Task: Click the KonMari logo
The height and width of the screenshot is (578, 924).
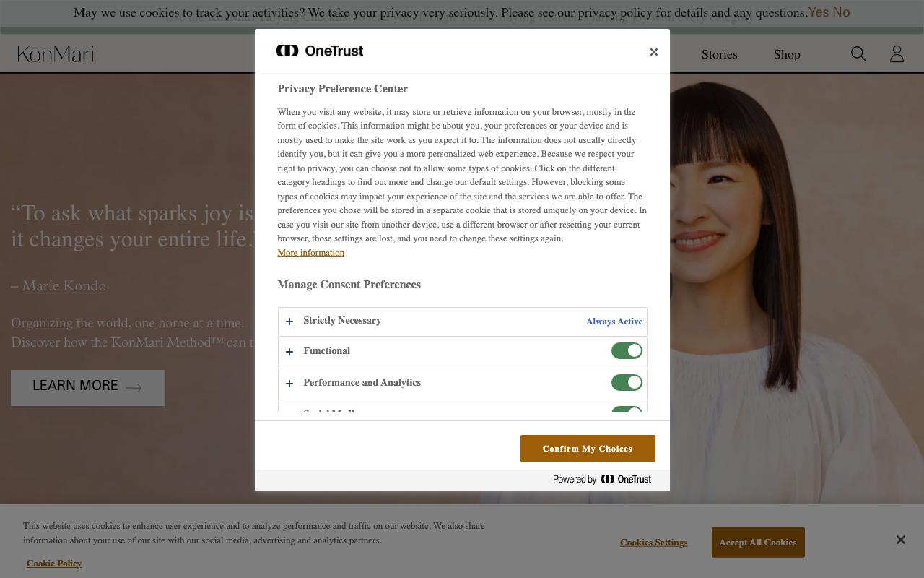Action: point(56,54)
